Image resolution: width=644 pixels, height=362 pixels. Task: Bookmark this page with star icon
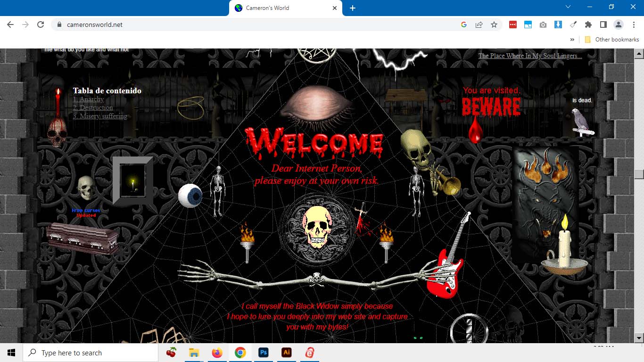pos(494,25)
